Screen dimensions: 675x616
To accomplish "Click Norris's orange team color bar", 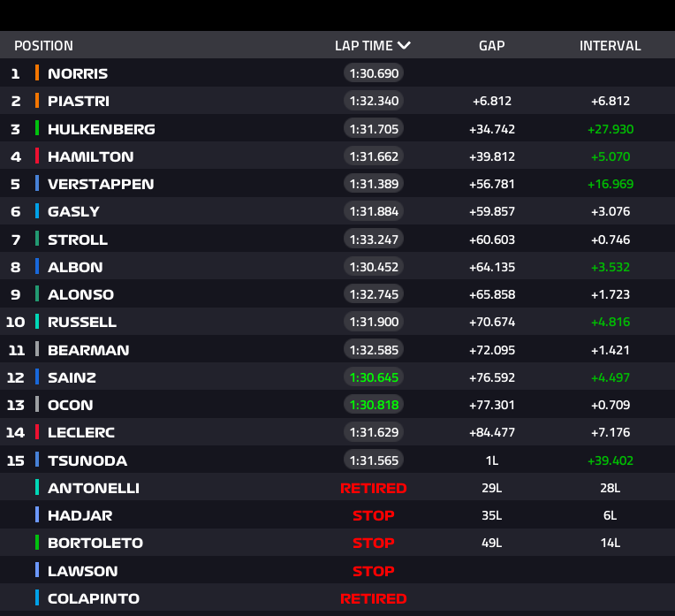I will point(37,73).
